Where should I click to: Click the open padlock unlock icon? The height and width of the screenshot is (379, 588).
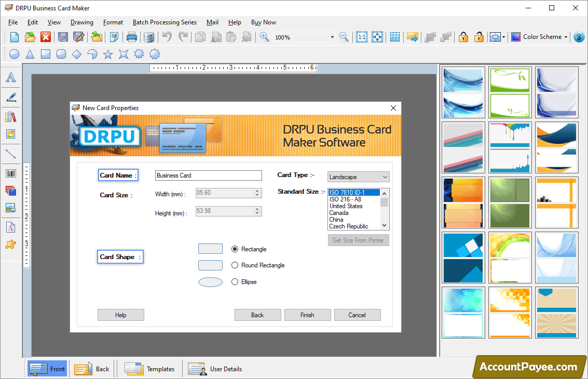click(478, 37)
